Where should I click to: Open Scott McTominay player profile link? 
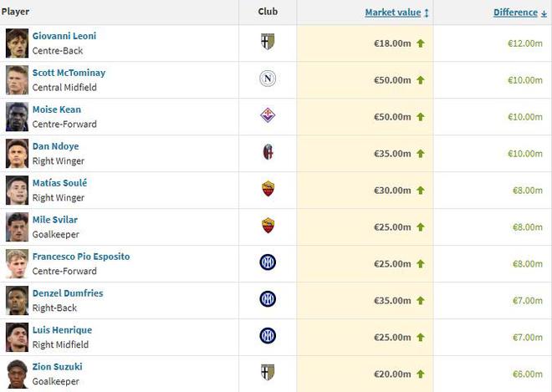point(69,73)
